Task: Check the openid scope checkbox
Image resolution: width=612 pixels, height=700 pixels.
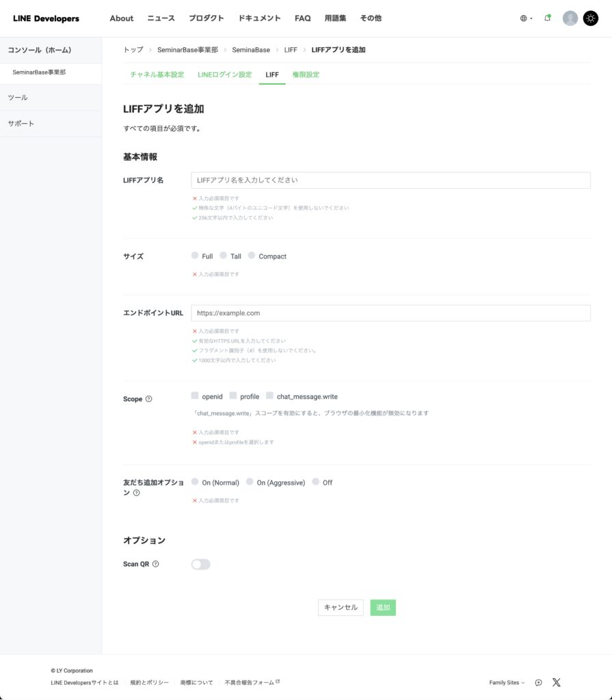Action: tap(195, 396)
